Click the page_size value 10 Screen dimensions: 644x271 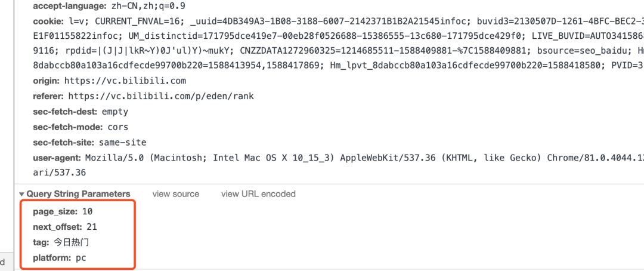pyautogui.click(x=88, y=211)
